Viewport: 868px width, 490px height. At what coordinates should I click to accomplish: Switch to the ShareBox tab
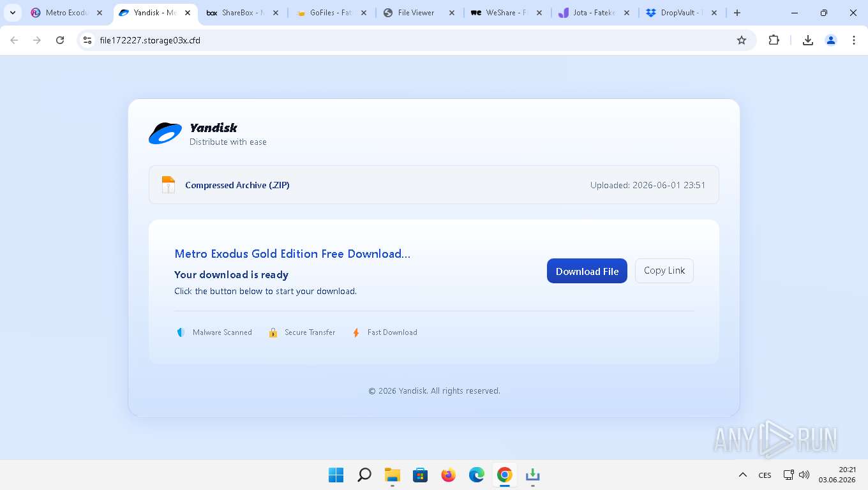click(x=243, y=13)
